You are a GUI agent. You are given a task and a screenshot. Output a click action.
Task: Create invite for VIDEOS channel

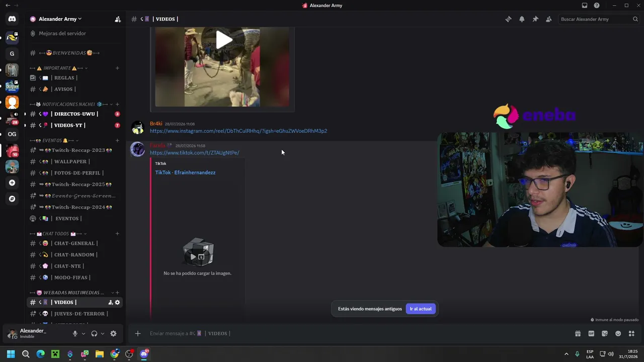[111, 302]
